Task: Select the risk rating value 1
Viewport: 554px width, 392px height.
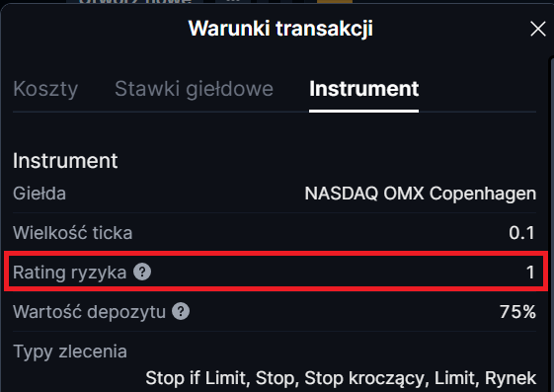Action: click(530, 273)
